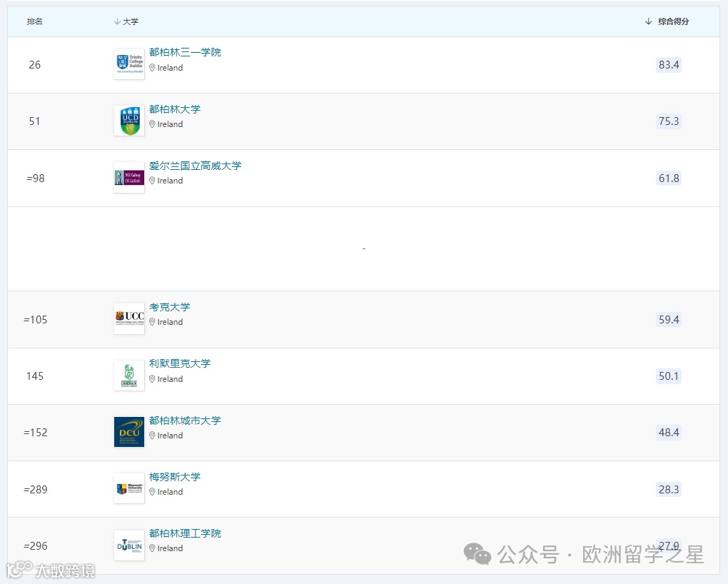Open 考克大学 university link
Viewport: 728px width, 584px height.
tap(169, 307)
